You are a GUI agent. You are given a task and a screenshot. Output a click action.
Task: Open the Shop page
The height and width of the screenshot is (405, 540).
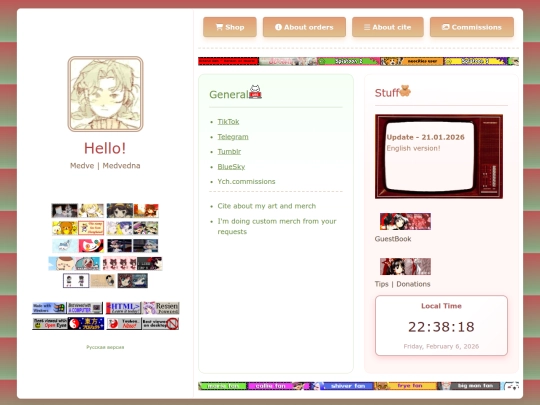[x=230, y=27]
